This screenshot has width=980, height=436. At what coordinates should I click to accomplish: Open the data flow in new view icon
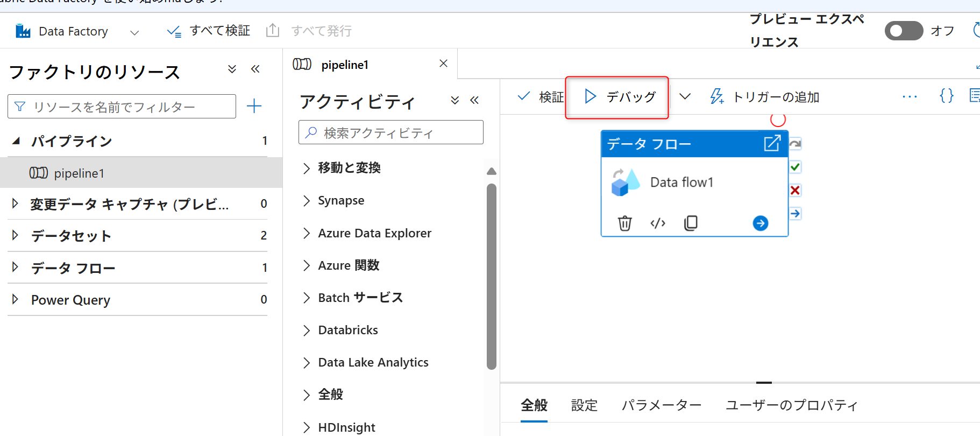[x=772, y=143]
